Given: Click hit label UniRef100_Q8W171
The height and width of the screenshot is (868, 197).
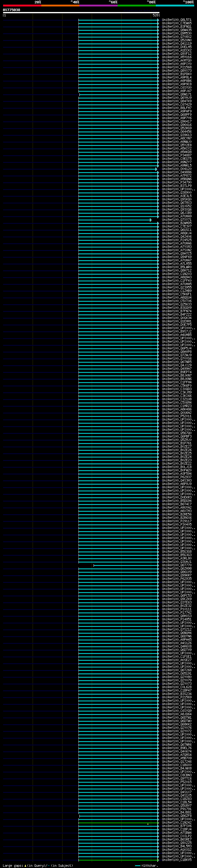Looking at the screenshot, I should (176, 94).
